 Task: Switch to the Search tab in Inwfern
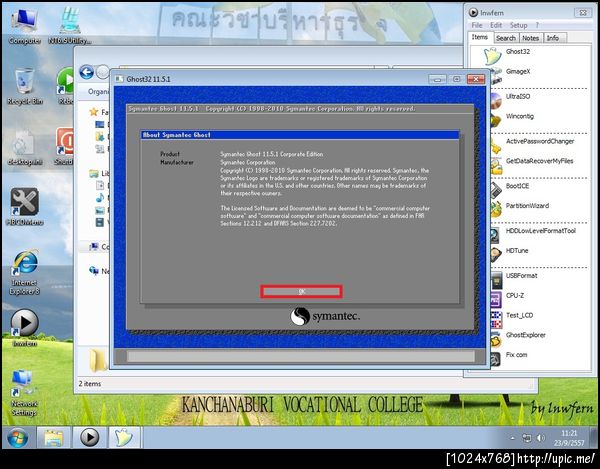pyautogui.click(x=505, y=38)
